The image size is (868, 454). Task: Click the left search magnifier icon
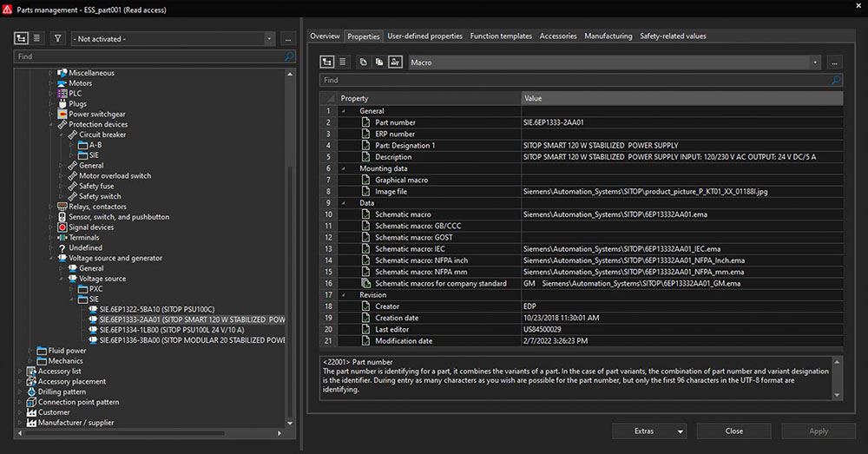coord(289,56)
